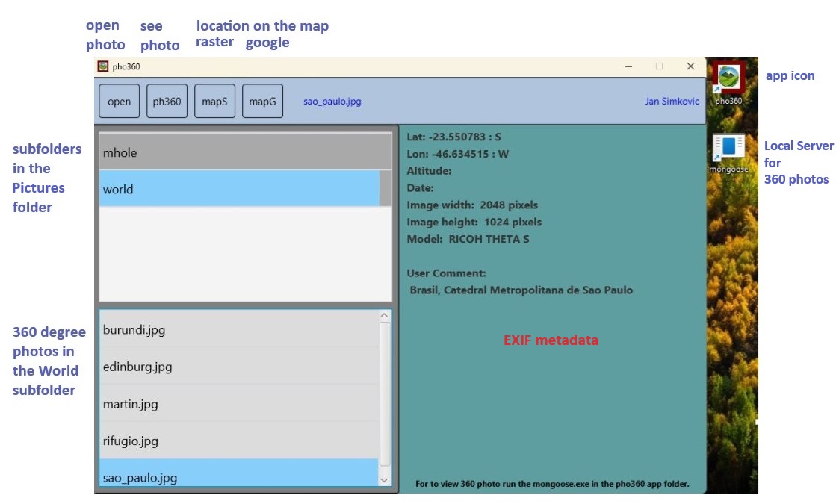Launch the mongoose desktop shortcut icon
839x504 pixels.
[728, 153]
